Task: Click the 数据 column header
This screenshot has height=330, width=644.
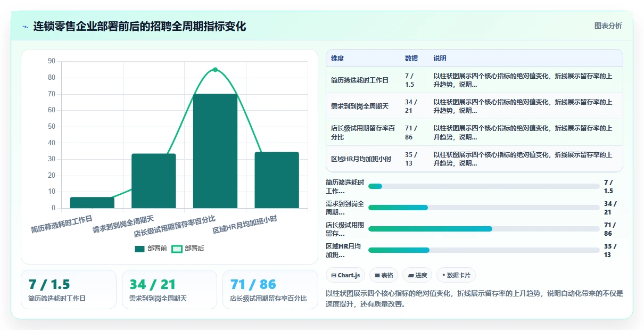Action: click(x=411, y=59)
